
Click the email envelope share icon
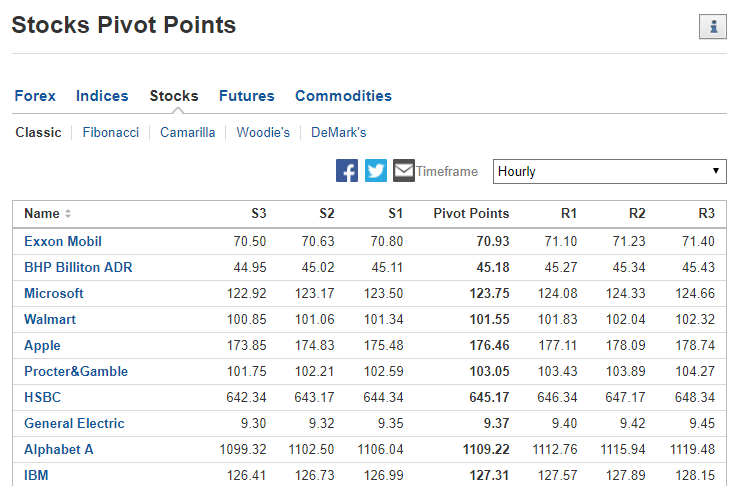(x=404, y=171)
